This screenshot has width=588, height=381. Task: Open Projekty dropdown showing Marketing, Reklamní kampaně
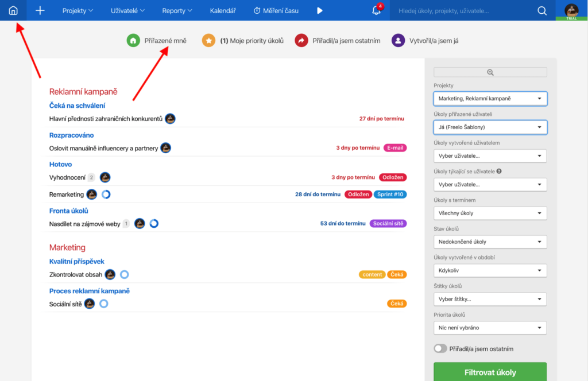(x=490, y=99)
